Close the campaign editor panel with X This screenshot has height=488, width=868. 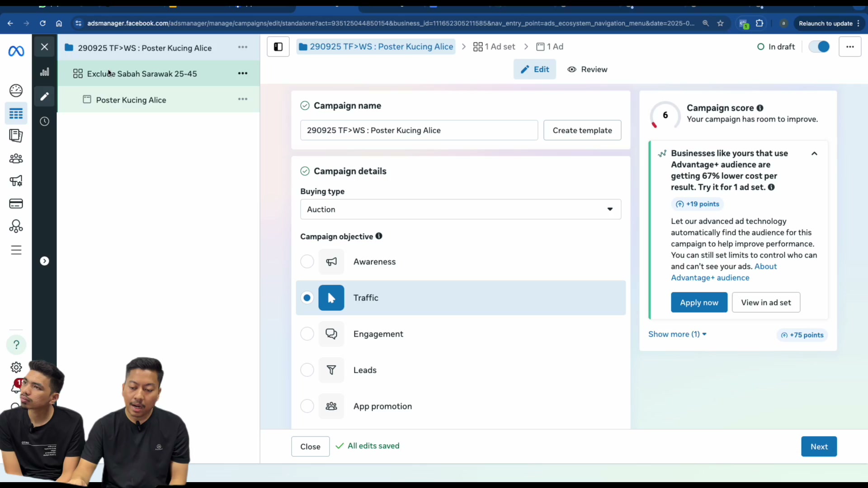click(44, 47)
